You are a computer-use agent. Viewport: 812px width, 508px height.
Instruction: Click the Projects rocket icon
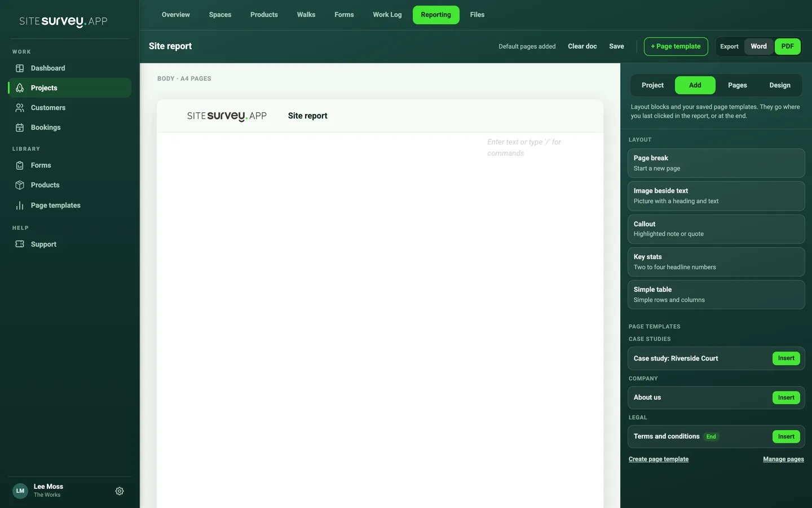(x=20, y=88)
